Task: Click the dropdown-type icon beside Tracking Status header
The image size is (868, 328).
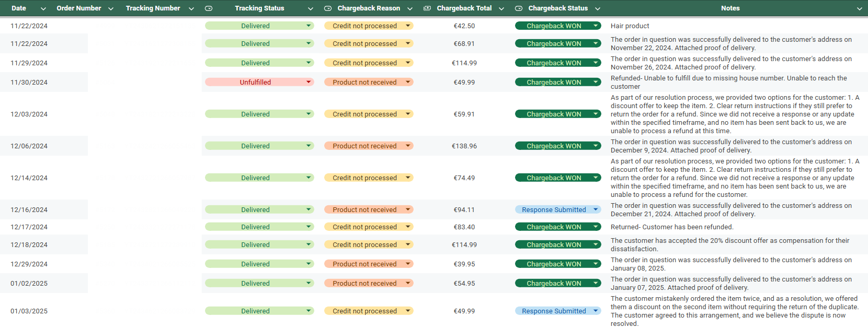Action: [209, 8]
